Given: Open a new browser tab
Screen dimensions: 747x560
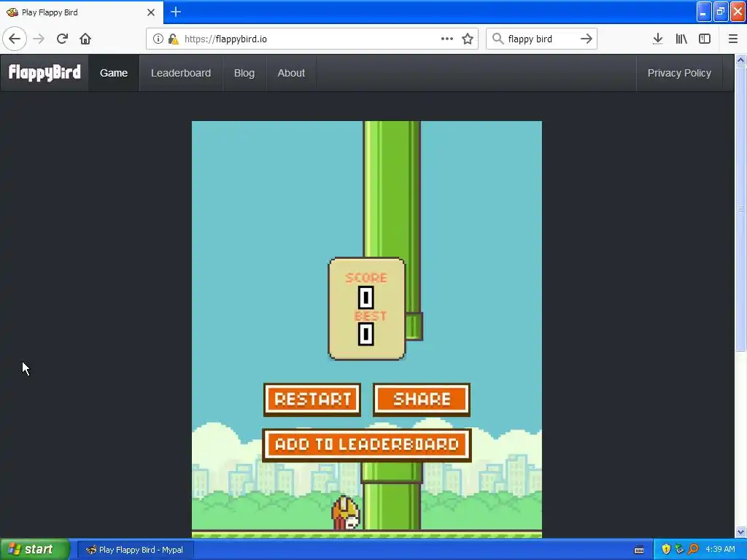Looking at the screenshot, I should [176, 12].
